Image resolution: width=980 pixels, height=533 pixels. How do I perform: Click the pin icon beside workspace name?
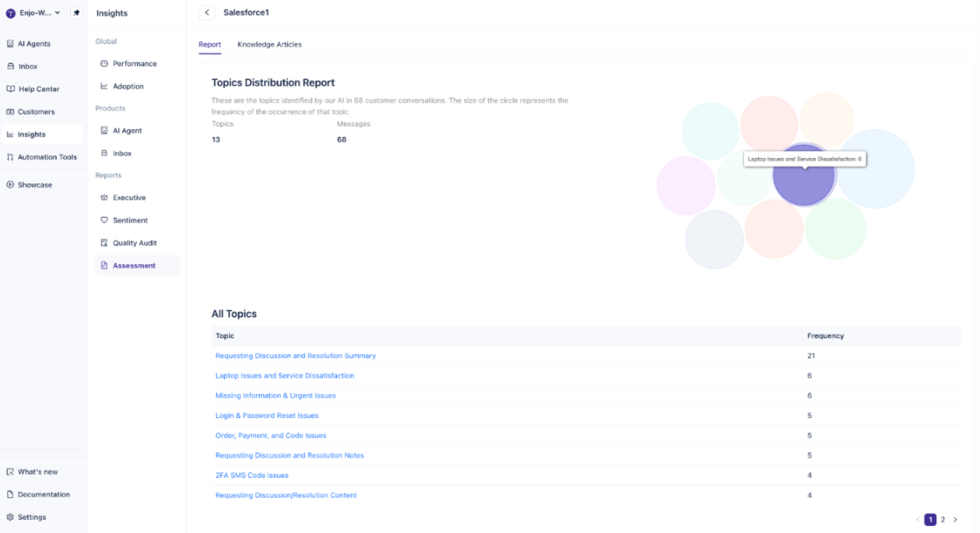tap(76, 12)
